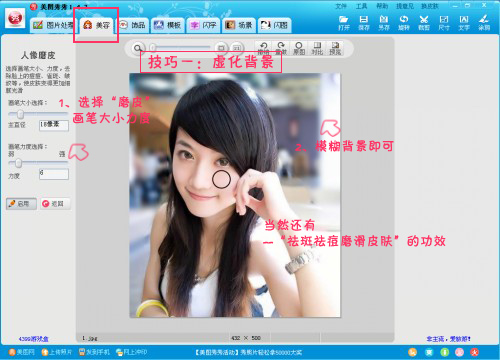
Task: Click the magnifier zoom icon above canvas
Action: click(x=138, y=48)
